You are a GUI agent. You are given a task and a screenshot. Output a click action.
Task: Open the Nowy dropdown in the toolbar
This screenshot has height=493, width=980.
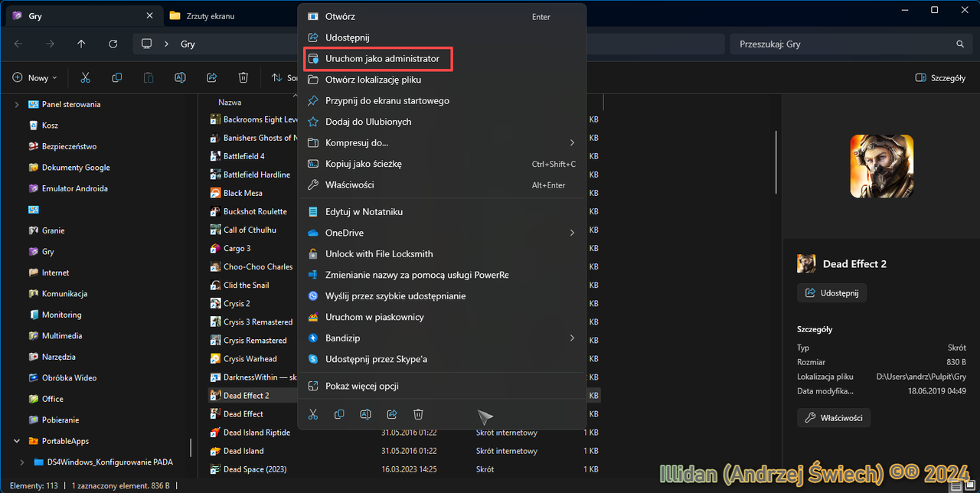click(35, 77)
